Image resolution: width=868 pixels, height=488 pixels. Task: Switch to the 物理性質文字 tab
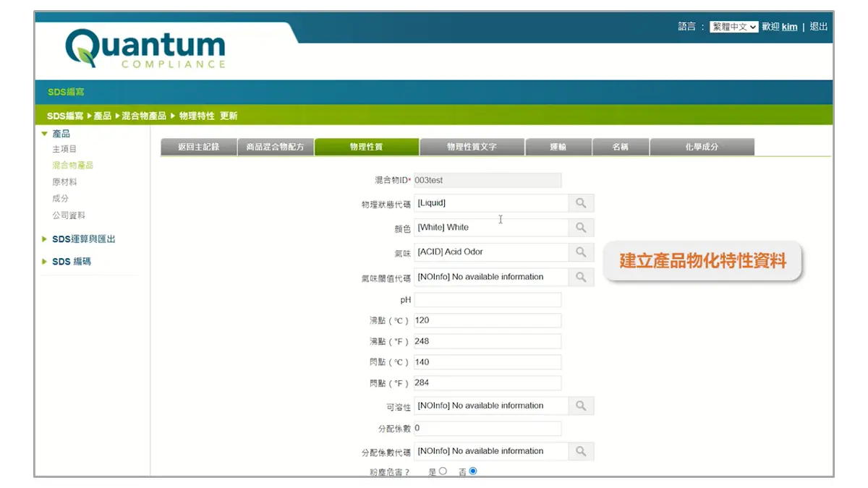[472, 147]
